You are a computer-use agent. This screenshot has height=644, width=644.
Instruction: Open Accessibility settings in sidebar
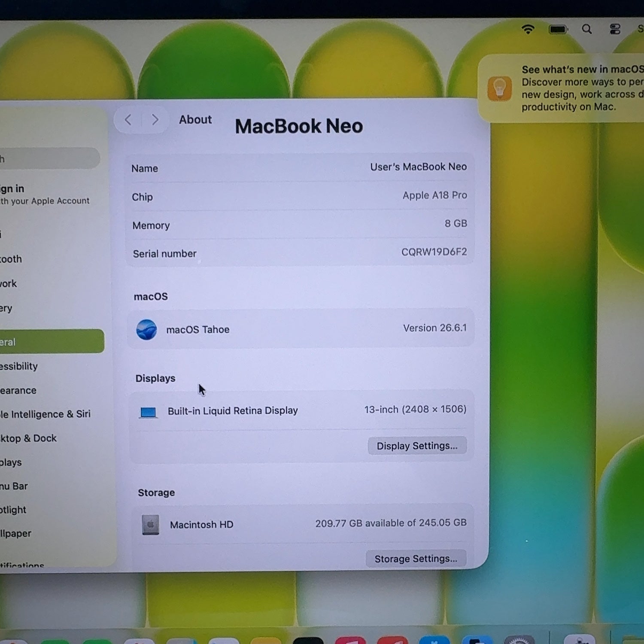[x=19, y=366]
